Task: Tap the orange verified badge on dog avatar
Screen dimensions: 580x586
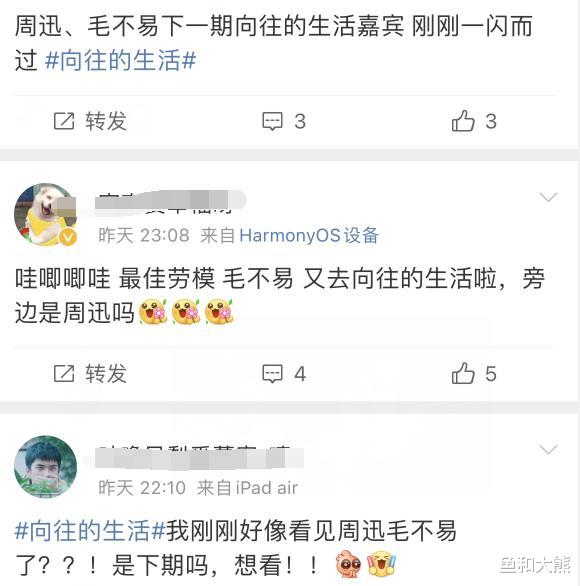Action: coord(68,237)
